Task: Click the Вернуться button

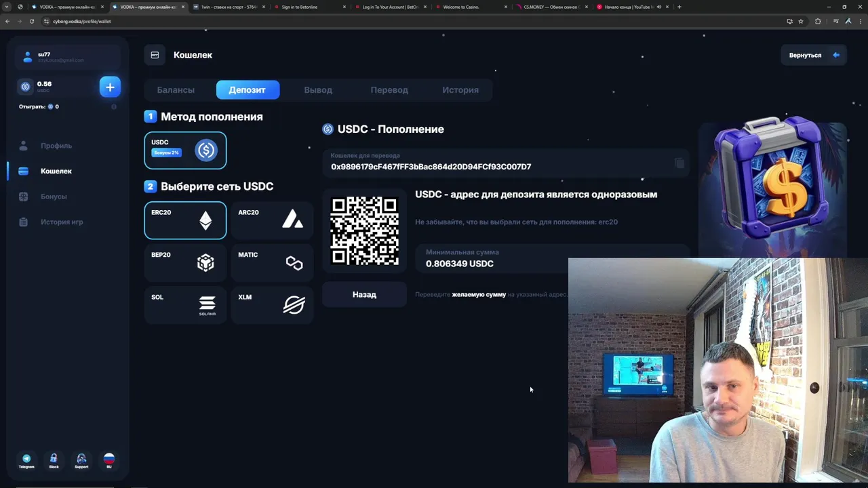Action: click(813, 55)
